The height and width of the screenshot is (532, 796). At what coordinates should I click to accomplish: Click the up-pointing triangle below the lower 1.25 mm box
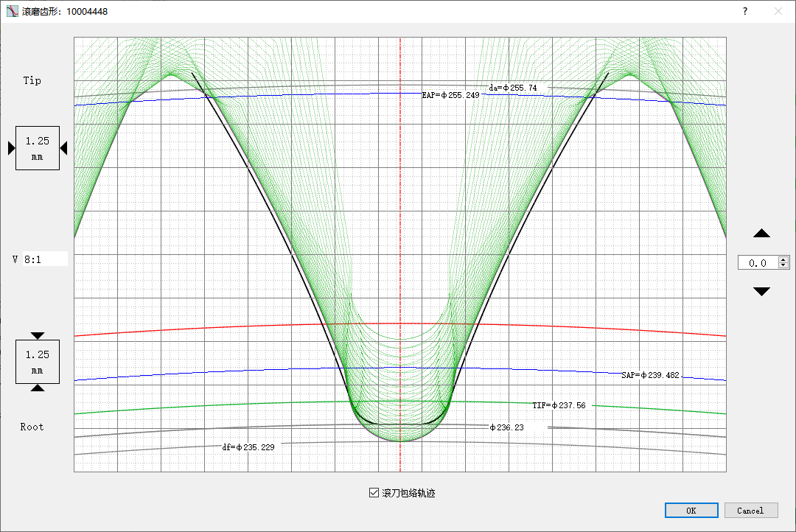(x=38, y=388)
